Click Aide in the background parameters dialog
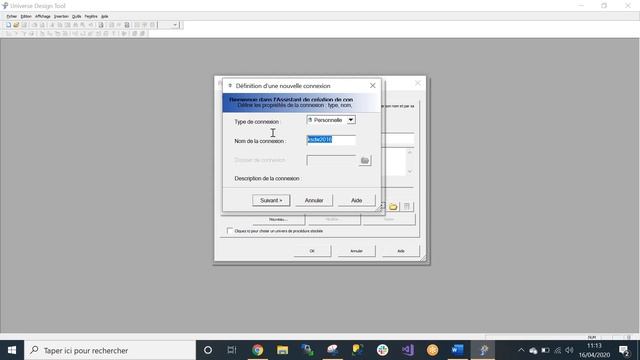The width and height of the screenshot is (640, 360). (x=401, y=251)
